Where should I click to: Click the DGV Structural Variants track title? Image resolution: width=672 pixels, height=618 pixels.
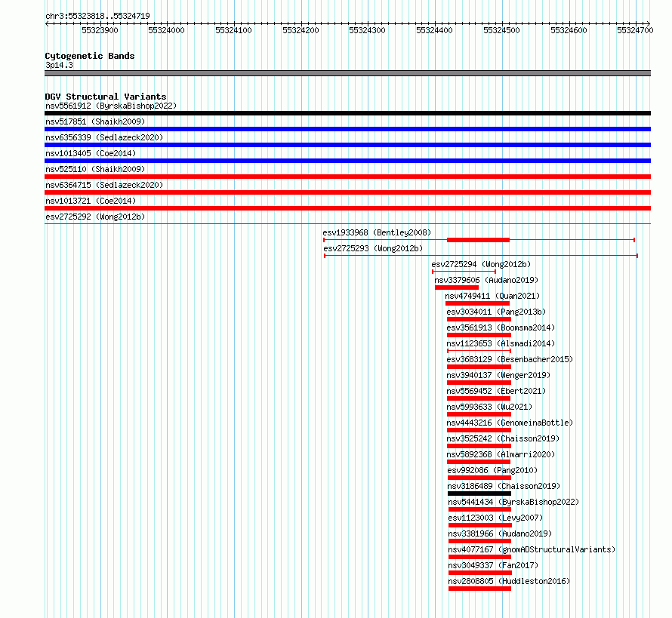click(x=106, y=97)
